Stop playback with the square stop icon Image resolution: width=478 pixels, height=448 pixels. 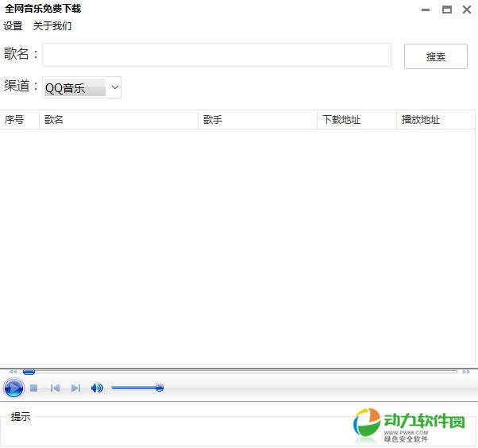[34, 388]
